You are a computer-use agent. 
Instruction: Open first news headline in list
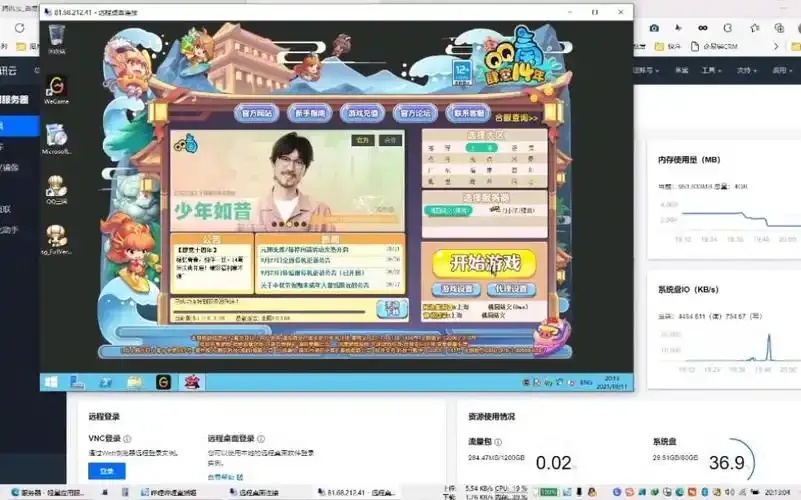pos(304,250)
